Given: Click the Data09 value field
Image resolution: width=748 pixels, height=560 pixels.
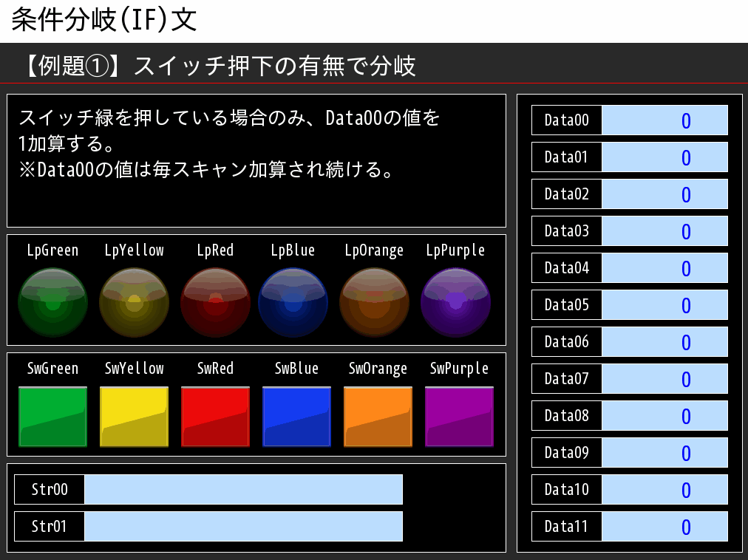Looking at the screenshot, I should point(664,452).
